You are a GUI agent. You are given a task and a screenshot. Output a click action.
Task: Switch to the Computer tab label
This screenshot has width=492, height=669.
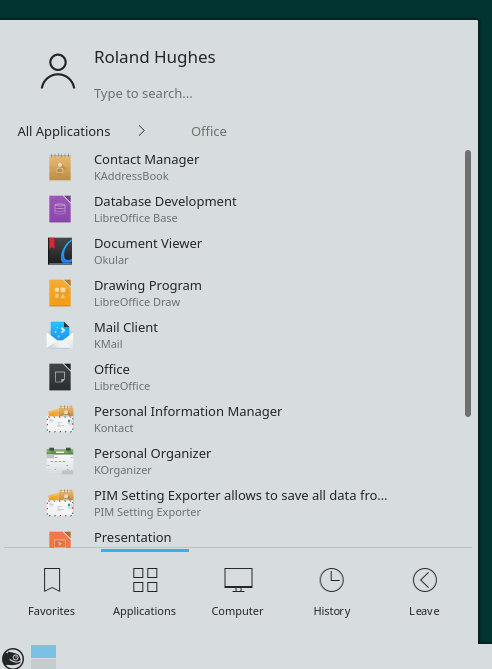pos(237,611)
